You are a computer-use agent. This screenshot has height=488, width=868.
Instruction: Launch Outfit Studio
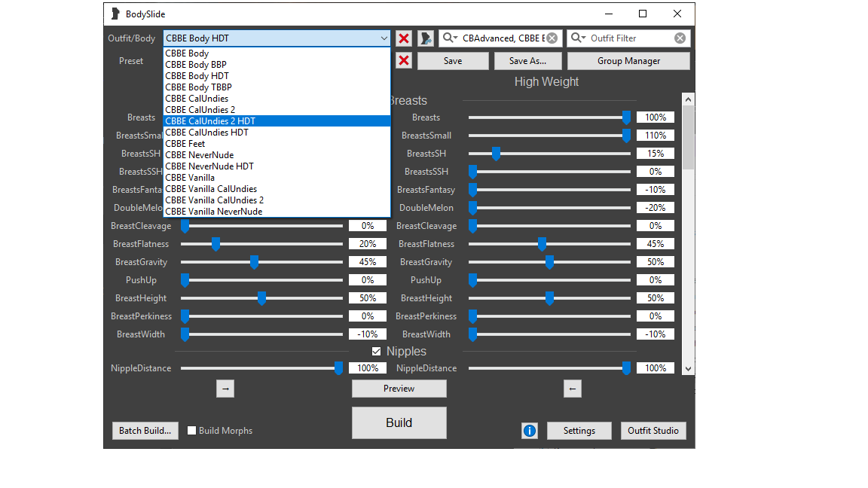click(653, 431)
